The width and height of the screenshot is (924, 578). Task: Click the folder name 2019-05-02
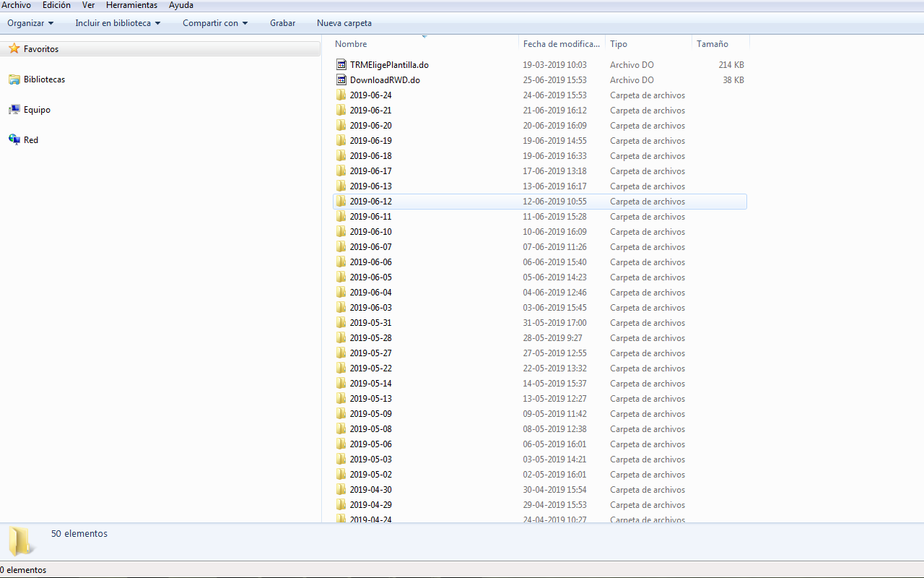(x=371, y=475)
